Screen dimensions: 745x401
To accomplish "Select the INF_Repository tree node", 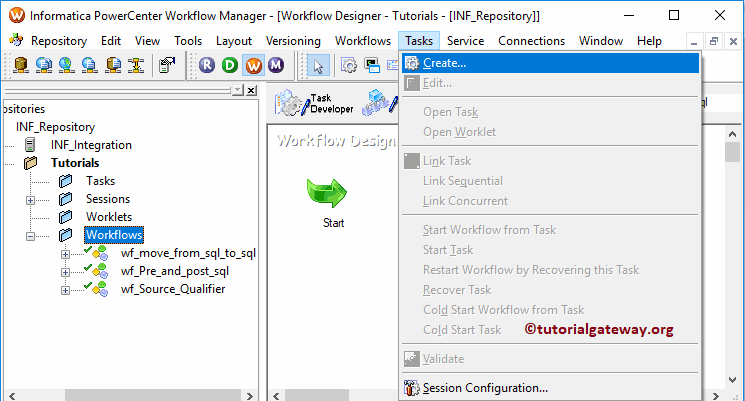I will click(56, 127).
